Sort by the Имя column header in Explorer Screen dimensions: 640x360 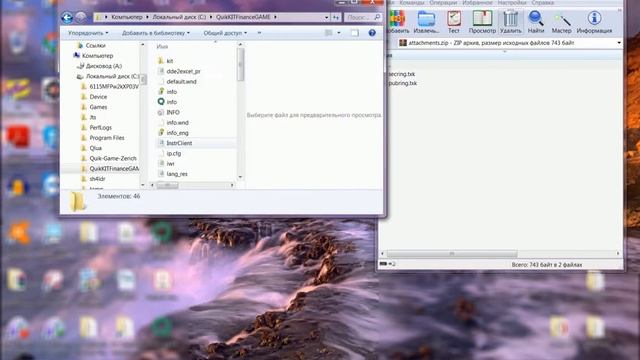(x=162, y=47)
